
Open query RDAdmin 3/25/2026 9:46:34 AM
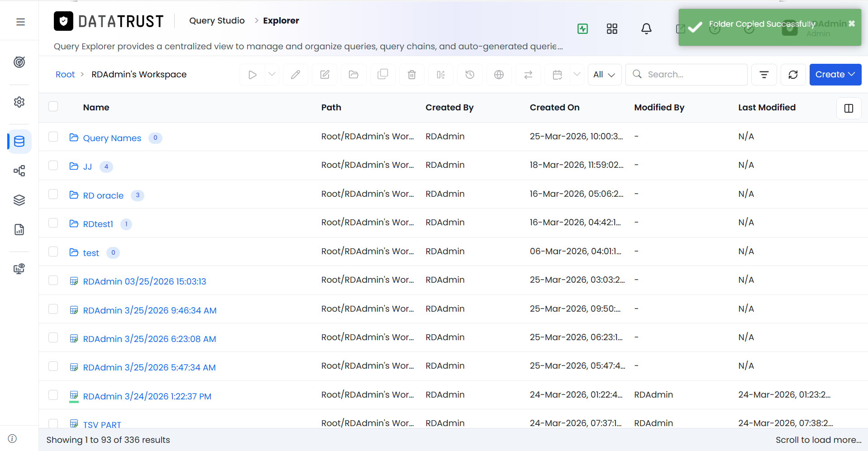click(x=150, y=310)
